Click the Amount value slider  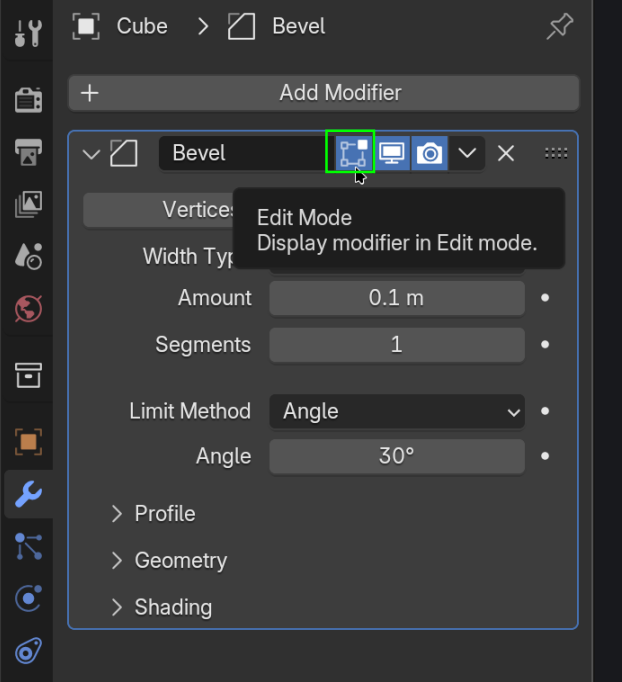[x=396, y=298]
